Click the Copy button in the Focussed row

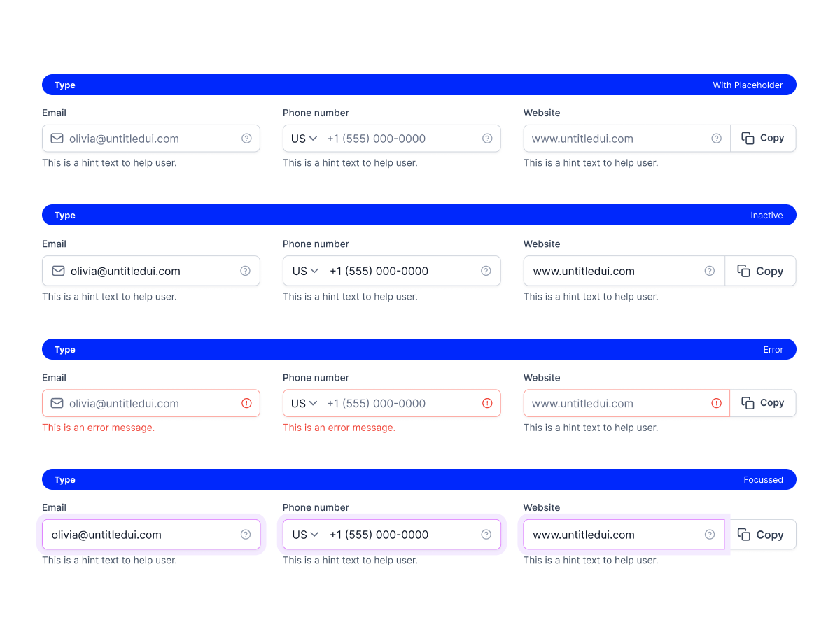click(760, 535)
